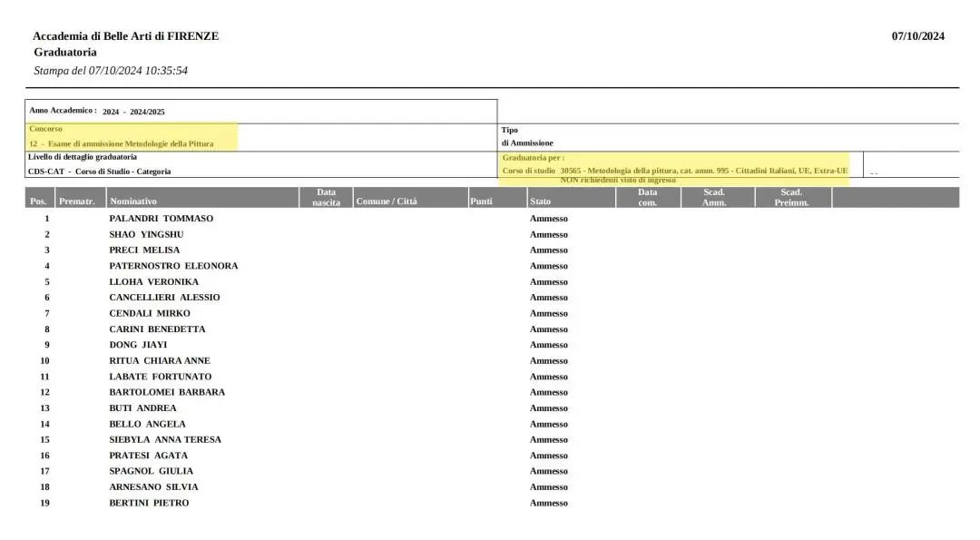Select the Prematr. column header
Screen dimensions: 980x540
click(x=76, y=201)
